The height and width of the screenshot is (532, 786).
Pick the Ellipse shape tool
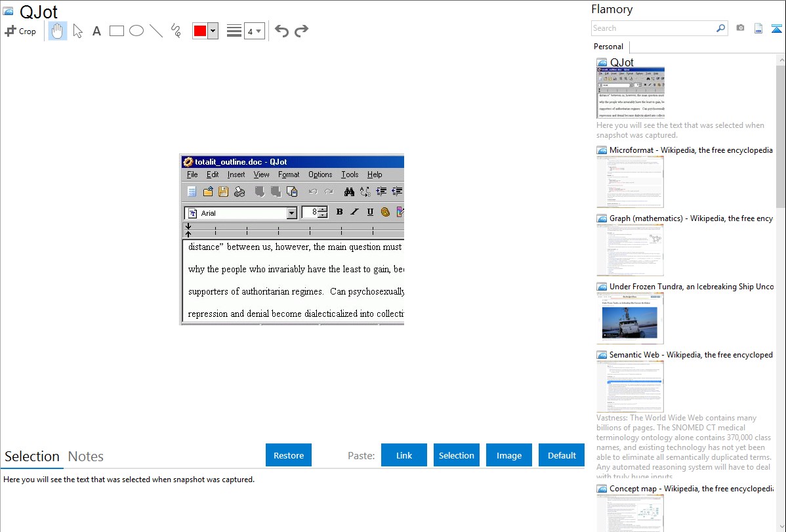point(136,31)
